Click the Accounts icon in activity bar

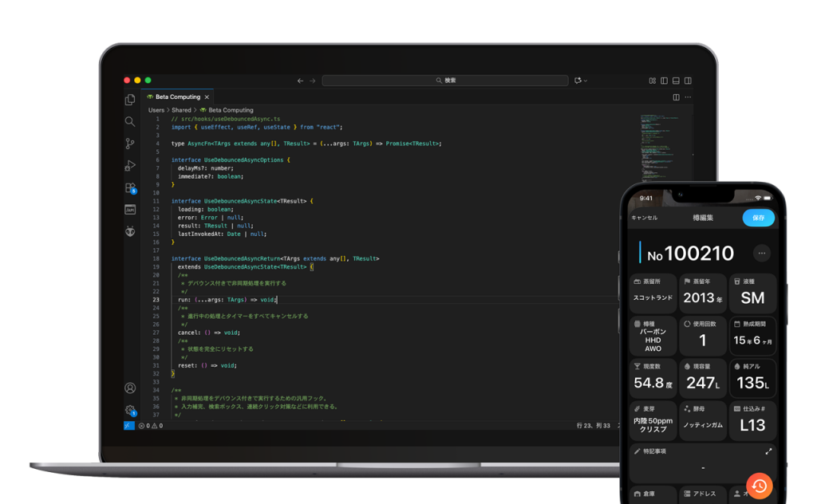[x=130, y=388]
